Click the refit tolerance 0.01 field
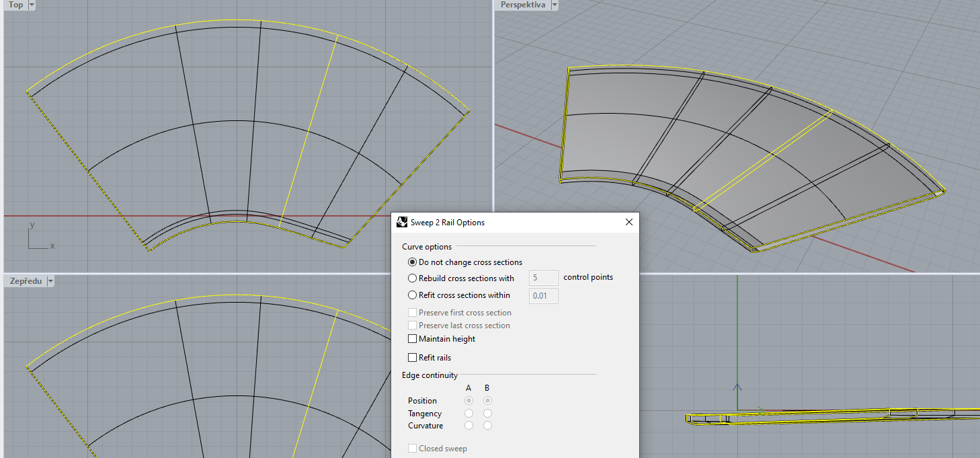The width and height of the screenshot is (980, 458). point(544,296)
